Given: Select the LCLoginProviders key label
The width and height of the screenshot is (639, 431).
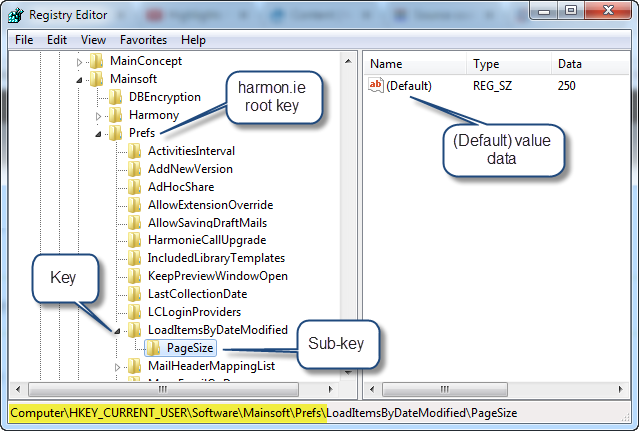Looking at the screenshot, I should click(x=194, y=312).
